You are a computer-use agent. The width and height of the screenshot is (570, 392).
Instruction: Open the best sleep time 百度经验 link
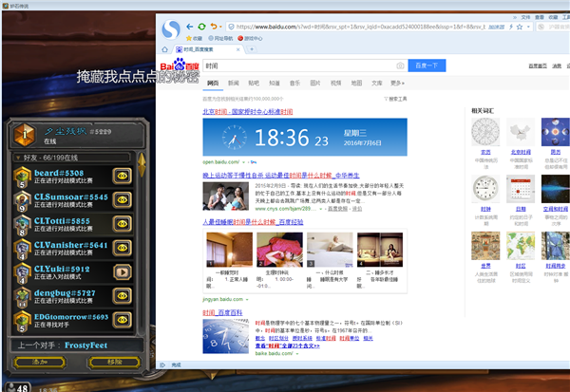coord(253,222)
